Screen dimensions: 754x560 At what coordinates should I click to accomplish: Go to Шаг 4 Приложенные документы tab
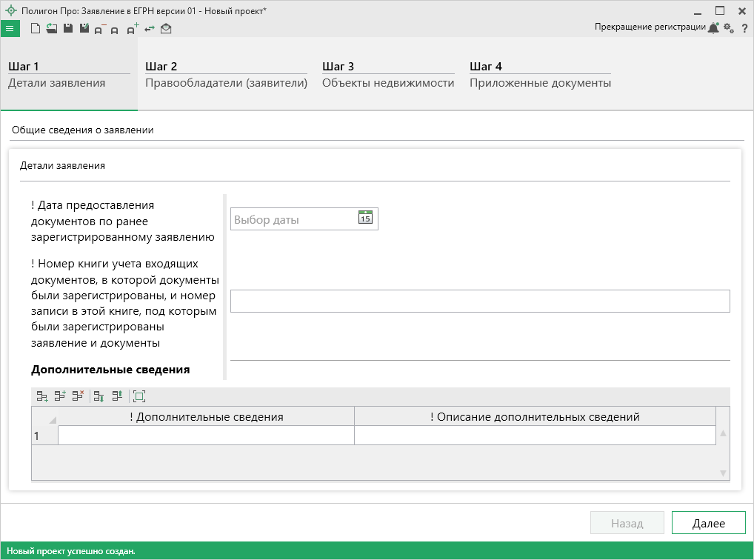click(x=540, y=75)
